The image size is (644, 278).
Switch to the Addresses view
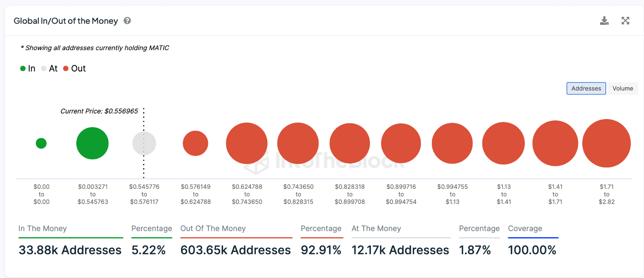[x=586, y=88]
